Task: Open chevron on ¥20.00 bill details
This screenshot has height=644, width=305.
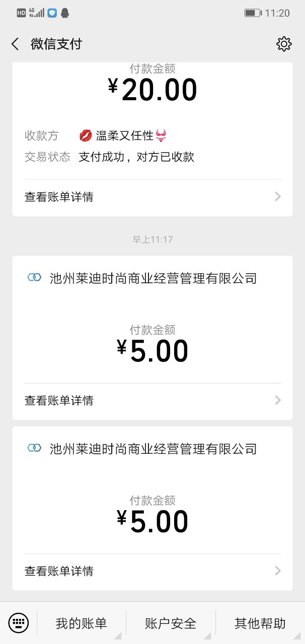Action: coord(278,197)
